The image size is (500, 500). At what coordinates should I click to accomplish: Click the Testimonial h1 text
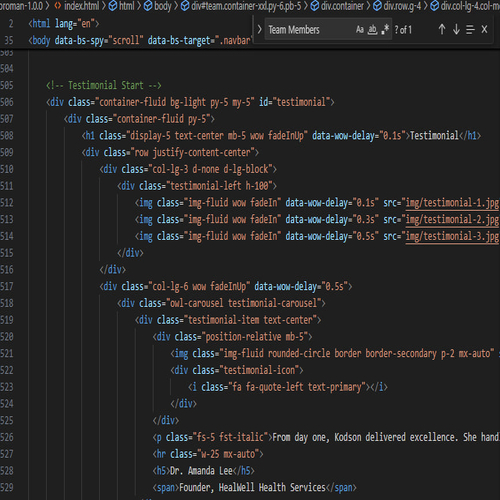point(434,135)
